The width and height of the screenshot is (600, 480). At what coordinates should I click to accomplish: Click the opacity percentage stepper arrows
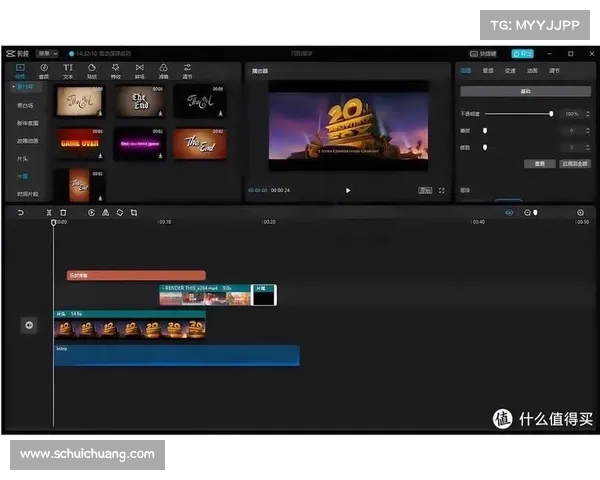pyautogui.click(x=587, y=114)
